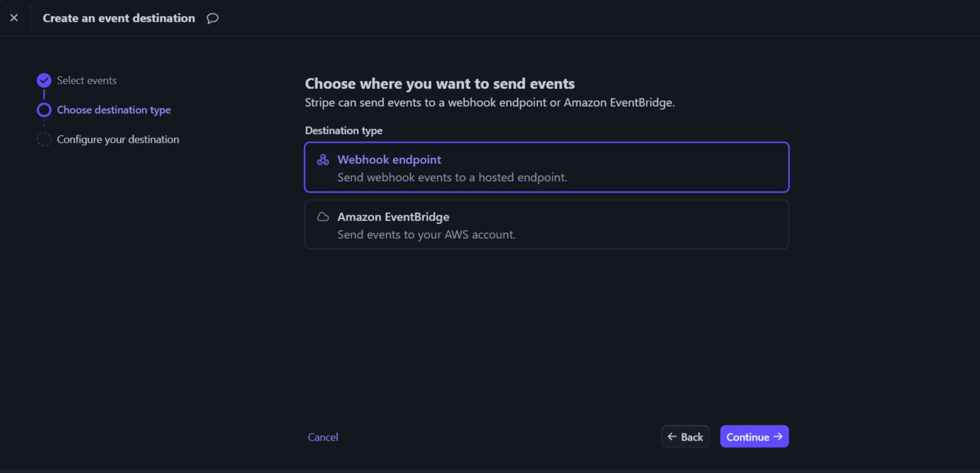Click the Choose destination type step label

(113, 110)
